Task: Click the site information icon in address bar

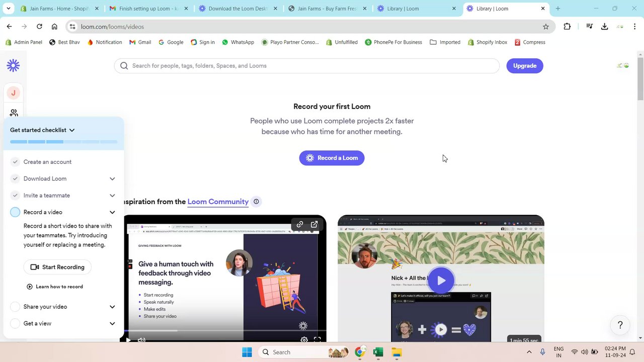Action: point(72,27)
